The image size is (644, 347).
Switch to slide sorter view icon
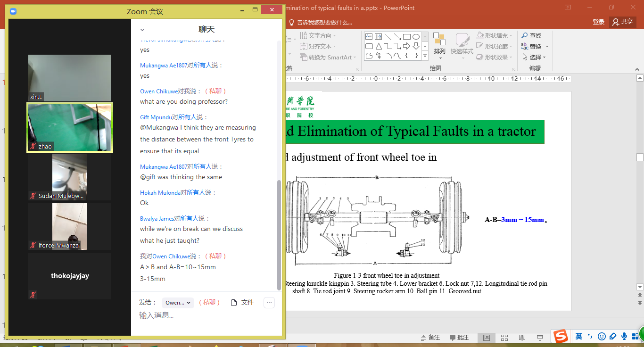[x=504, y=338]
